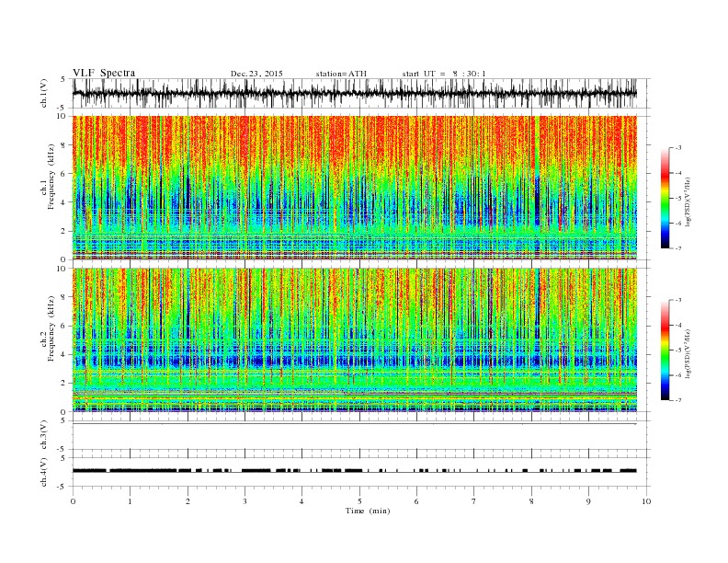Screen dimensions: 728x563
Task: Click the "5" tick on ch.3(V) axis
Action: click(x=63, y=421)
